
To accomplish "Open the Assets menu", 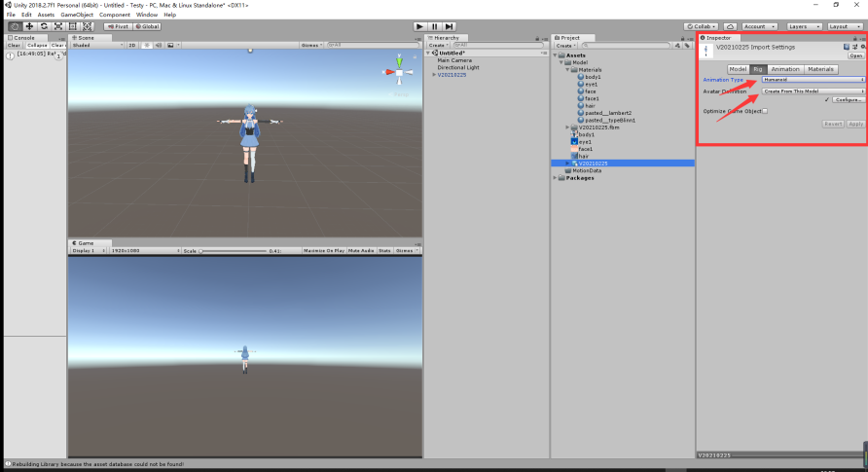I will point(46,15).
